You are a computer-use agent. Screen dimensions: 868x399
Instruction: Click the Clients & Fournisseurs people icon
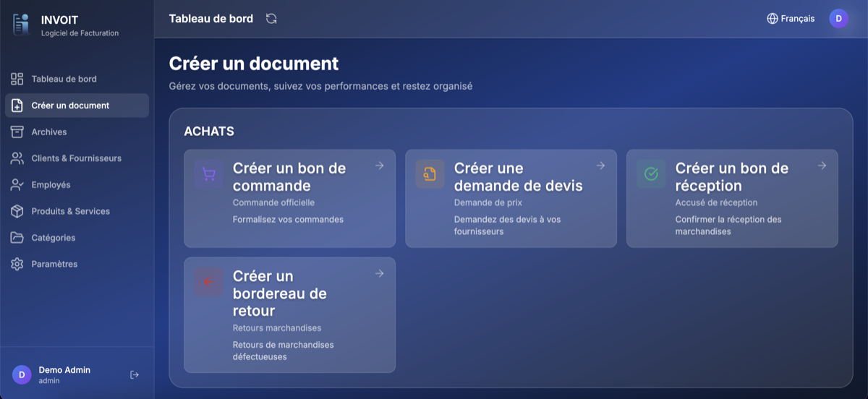[17, 158]
